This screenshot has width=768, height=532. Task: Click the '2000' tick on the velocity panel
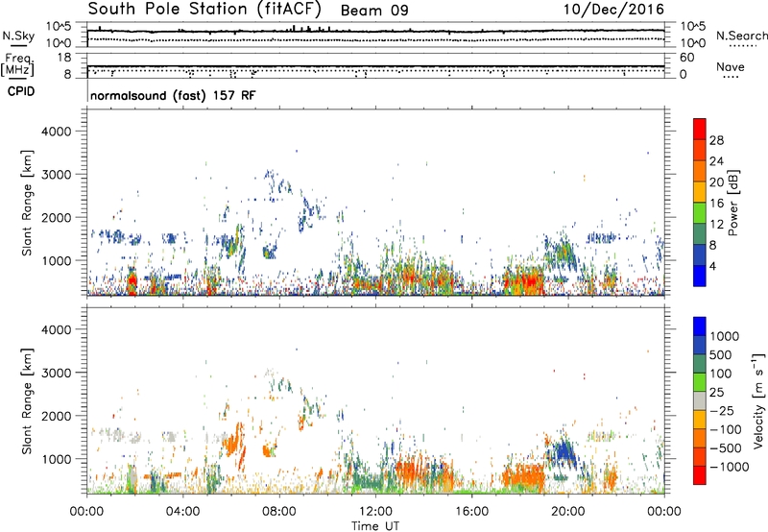pos(56,416)
